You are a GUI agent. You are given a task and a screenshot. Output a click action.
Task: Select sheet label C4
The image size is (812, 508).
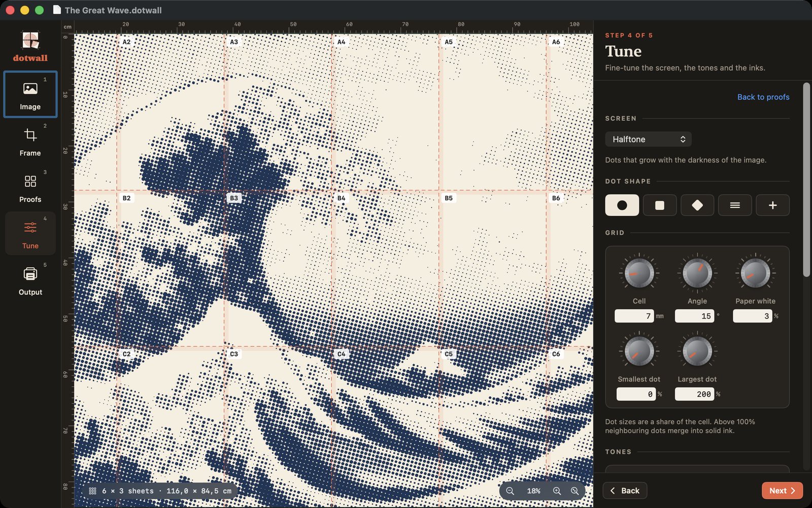tap(341, 354)
